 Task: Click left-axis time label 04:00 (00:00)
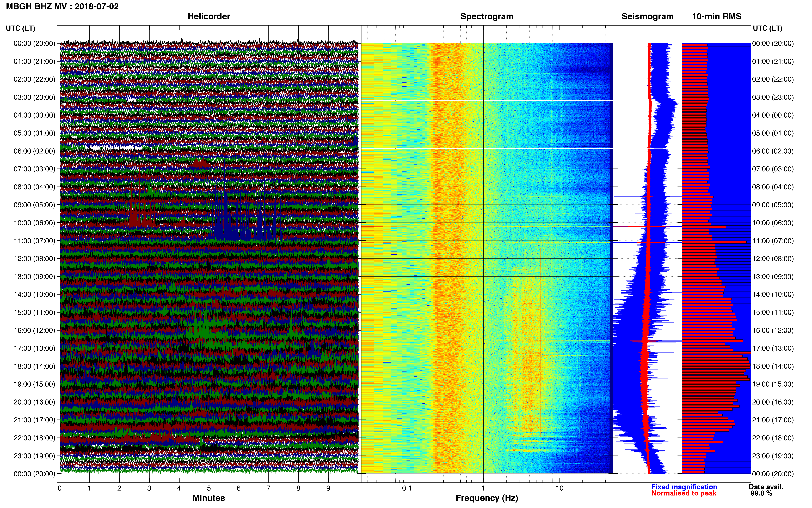tap(34, 115)
